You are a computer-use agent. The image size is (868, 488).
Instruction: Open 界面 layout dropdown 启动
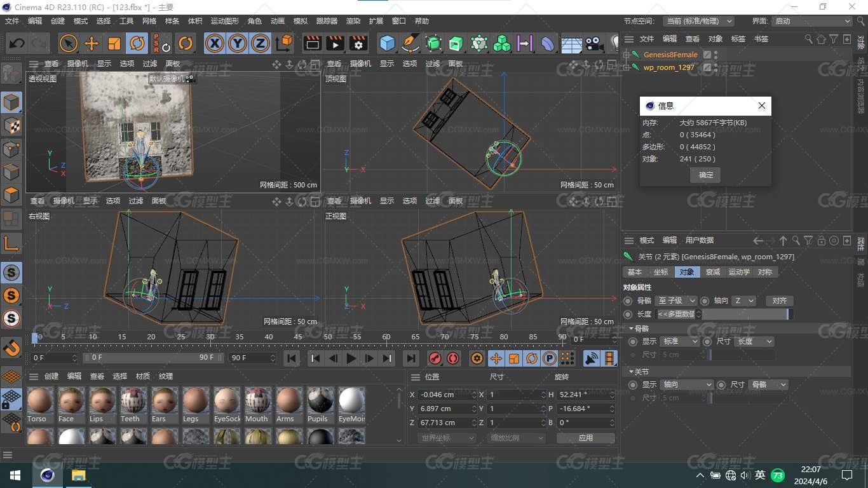811,21
